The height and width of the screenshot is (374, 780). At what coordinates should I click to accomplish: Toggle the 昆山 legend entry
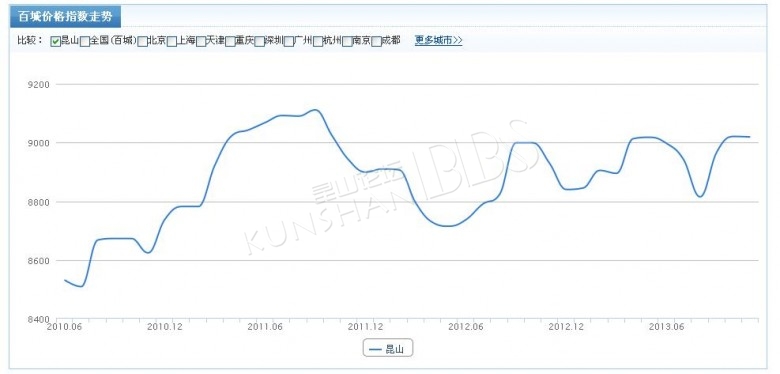(388, 349)
